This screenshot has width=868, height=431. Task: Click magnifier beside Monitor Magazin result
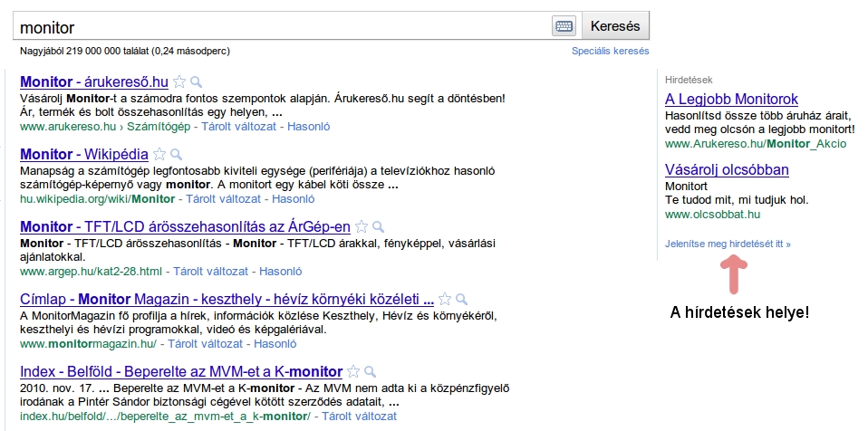[x=461, y=300]
